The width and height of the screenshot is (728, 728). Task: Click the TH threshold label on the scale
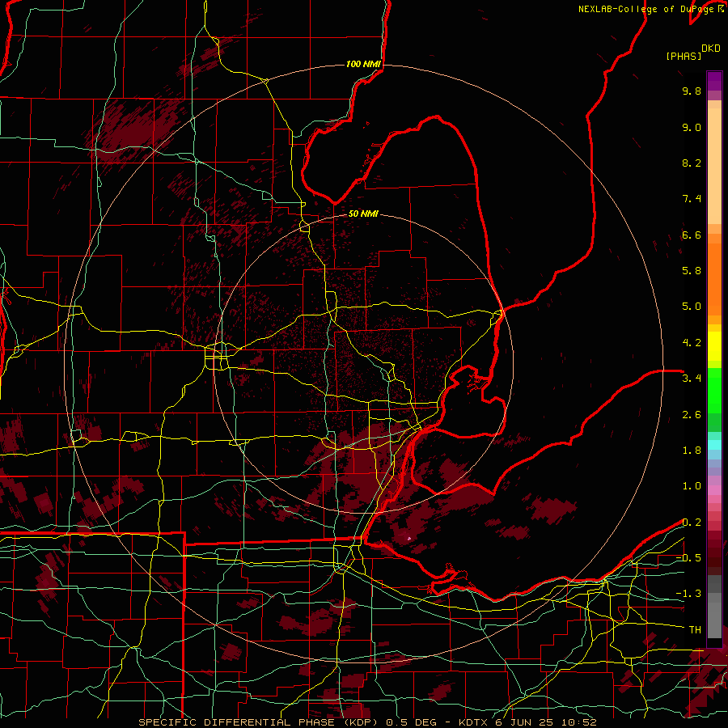[x=695, y=630]
